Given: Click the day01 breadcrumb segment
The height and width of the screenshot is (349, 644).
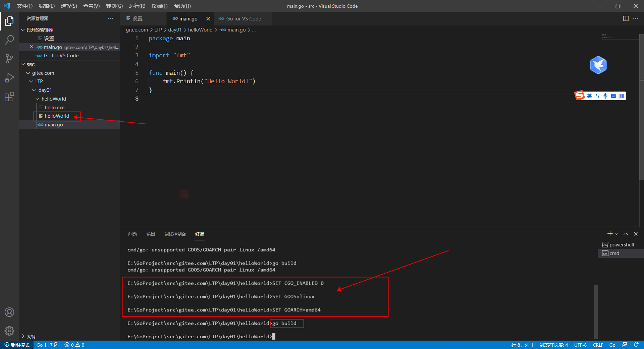Looking at the screenshot, I should [x=175, y=30].
